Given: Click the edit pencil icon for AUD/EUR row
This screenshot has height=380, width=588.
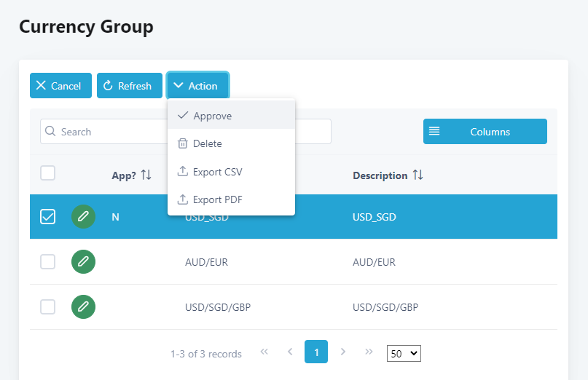Looking at the screenshot, I should pyautogui.click(x=83, y=262).
